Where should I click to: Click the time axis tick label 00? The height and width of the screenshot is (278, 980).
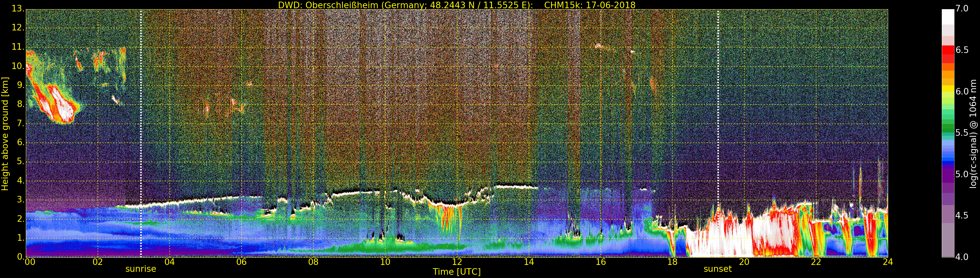coord(30,262)
